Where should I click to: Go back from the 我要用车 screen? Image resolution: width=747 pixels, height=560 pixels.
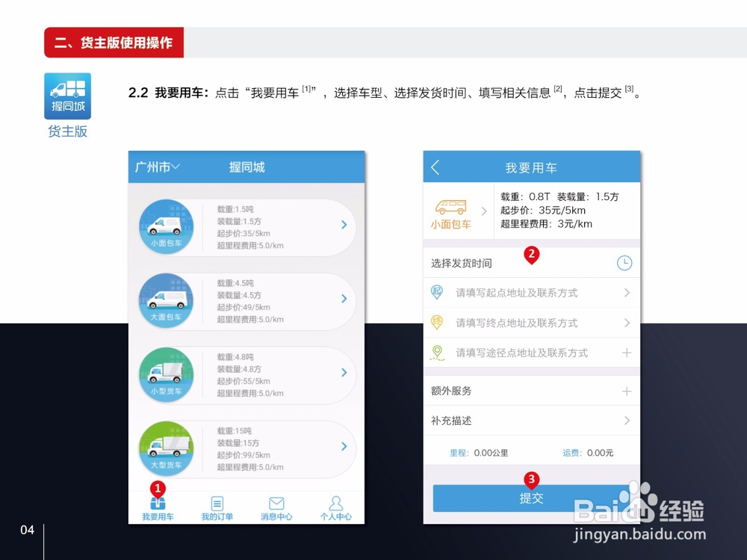(x=435, y=167)
